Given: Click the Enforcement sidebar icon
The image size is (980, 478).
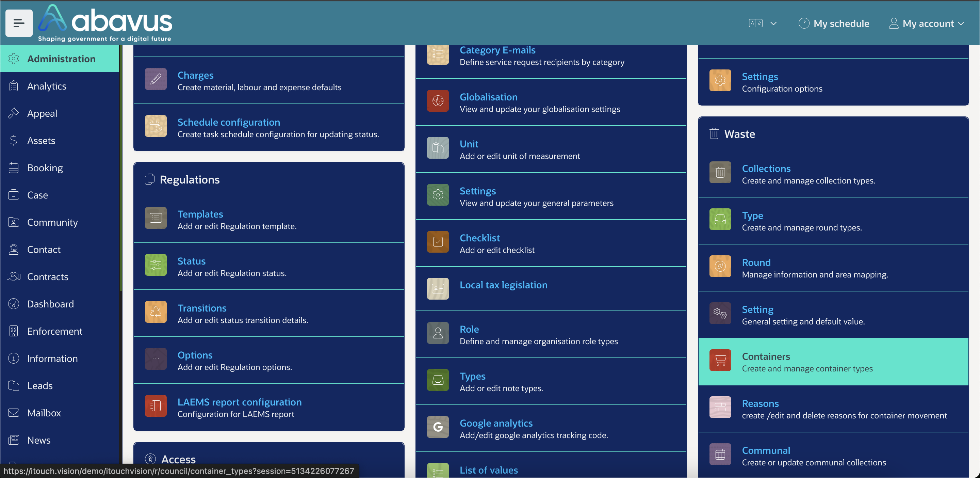Looking at the screenshot, I should [x=13, y=331].
